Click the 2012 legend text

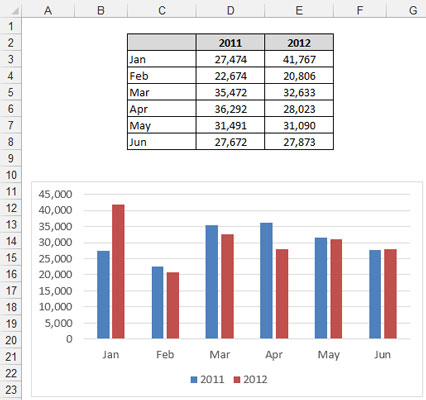click(255, 380)
